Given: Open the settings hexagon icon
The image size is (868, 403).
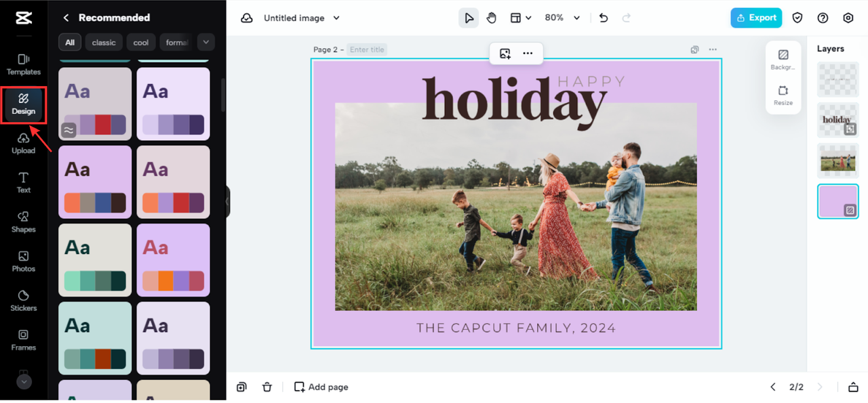Looking at the screenshot, I should [848, 18].
